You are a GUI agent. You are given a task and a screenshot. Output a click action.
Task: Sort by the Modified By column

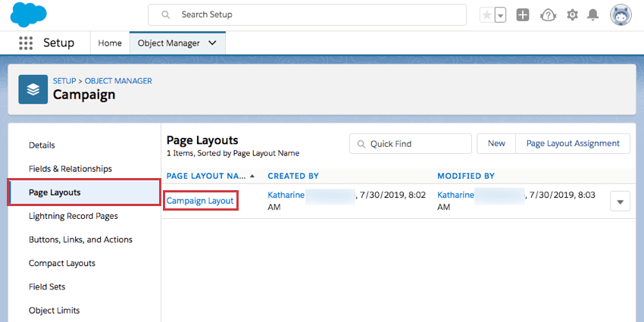click(x=466, y=177)
